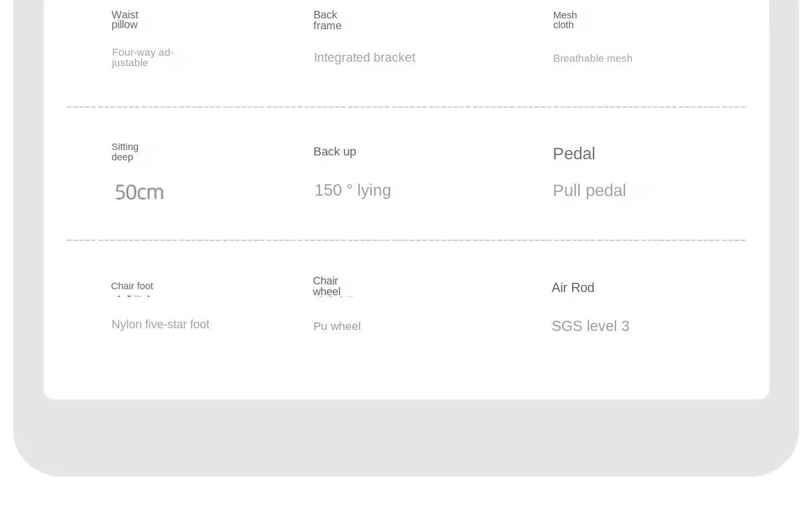This screenshot has height=506, width=812.
Task: Click the "Pedal" heading
Action: [x=573, y=154]
